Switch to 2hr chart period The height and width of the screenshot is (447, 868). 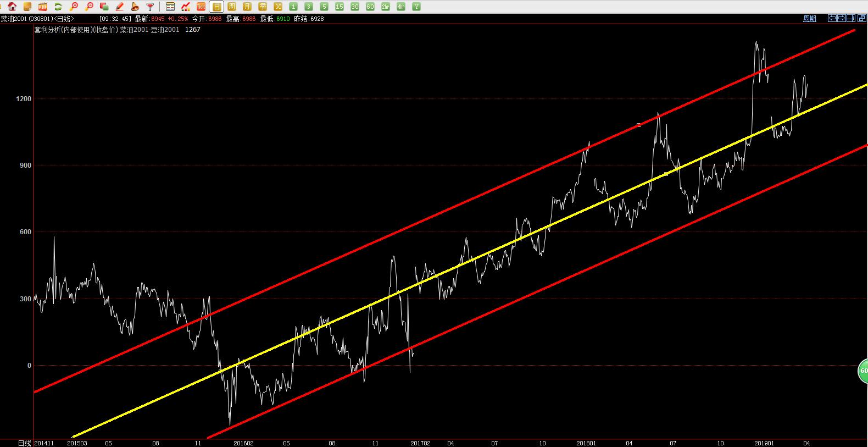(386, 7)
